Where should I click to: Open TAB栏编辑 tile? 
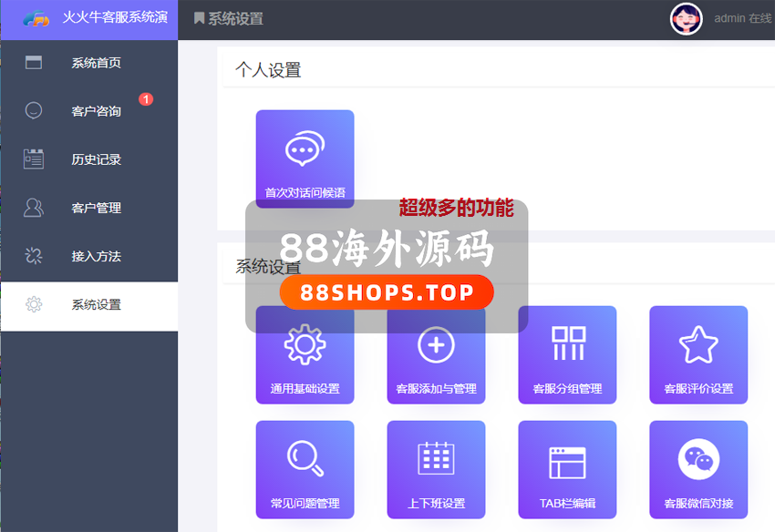click(567, 469)
